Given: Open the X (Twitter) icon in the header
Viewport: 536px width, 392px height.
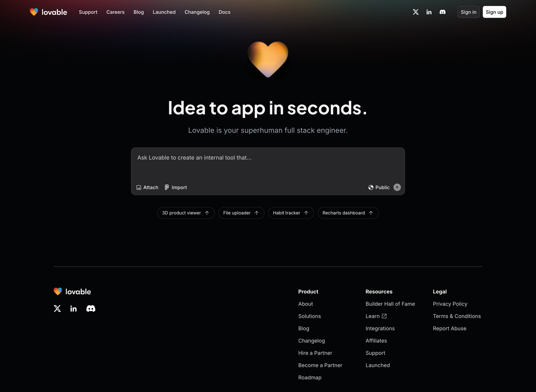Looking at the screenshot, I should [416, 12].
